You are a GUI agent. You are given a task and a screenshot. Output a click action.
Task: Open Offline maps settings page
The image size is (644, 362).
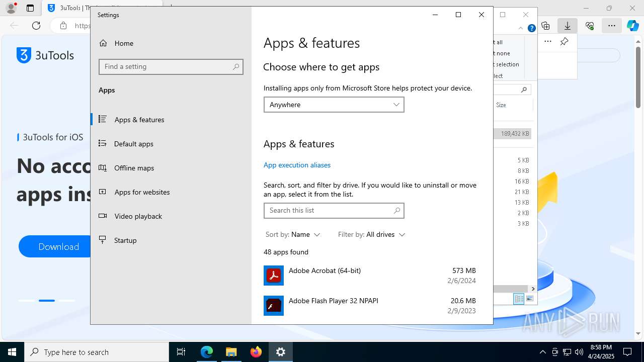click(171, 168)
